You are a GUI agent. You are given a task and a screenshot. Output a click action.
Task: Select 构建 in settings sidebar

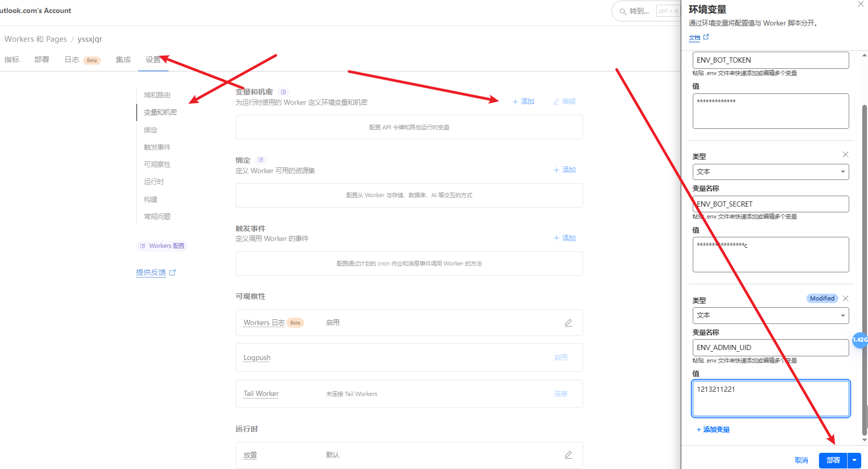click(x=151, y=199)
